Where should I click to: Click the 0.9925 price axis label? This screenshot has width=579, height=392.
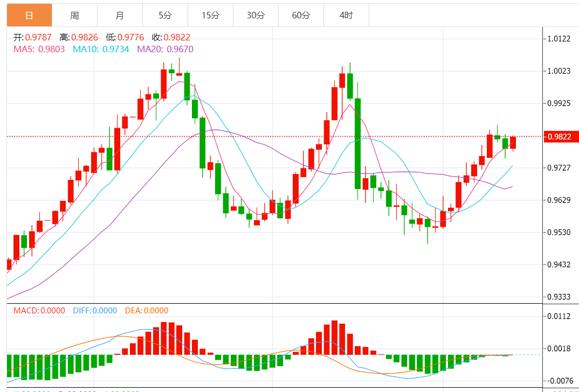(560, 103)
